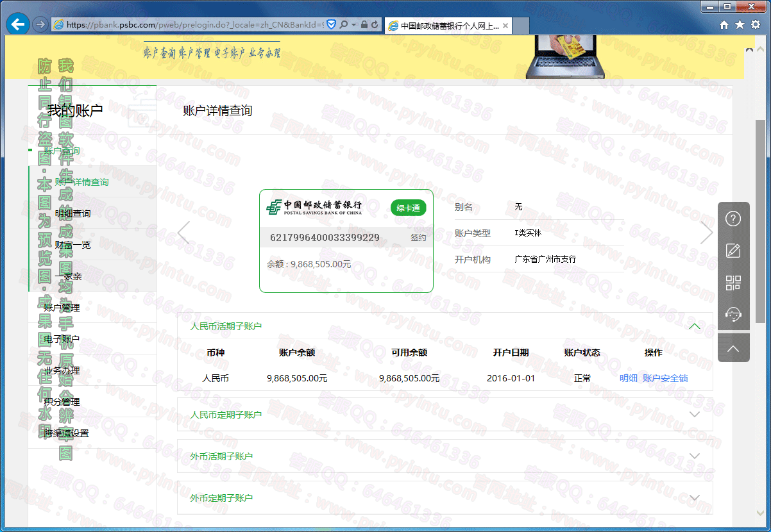Viewport: 771px width, 532px height.
Task: Open the 账户安全锁 link
Action: coord(665,378)
